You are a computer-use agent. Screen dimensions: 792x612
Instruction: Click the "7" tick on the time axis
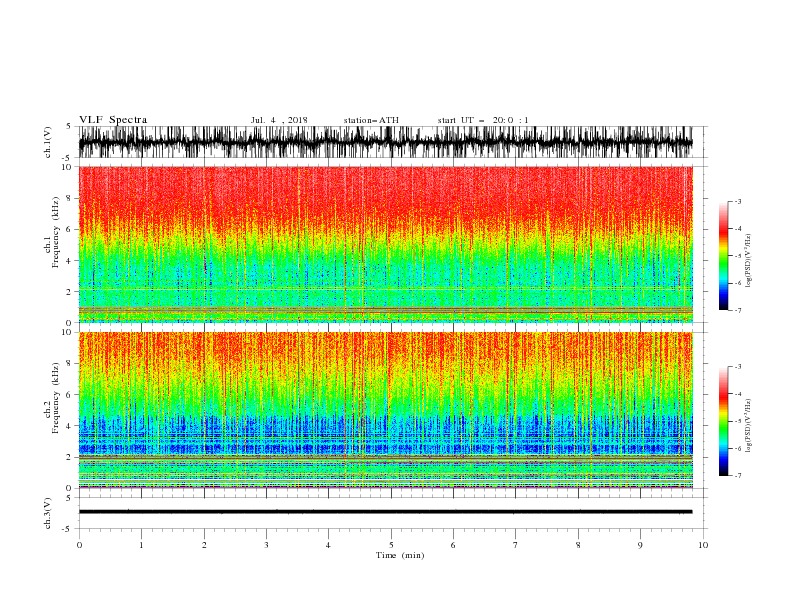pyautogui.click(x=516, y=545)
